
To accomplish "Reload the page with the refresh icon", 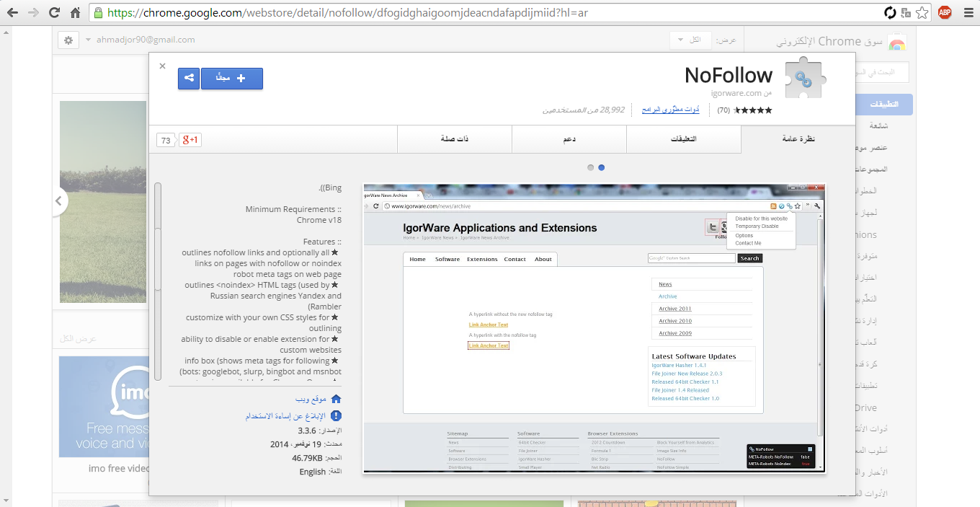I will [55, 13].
